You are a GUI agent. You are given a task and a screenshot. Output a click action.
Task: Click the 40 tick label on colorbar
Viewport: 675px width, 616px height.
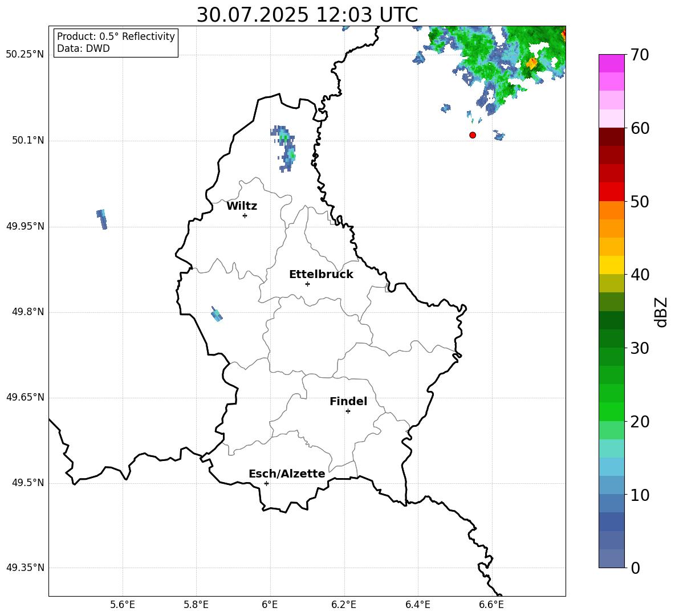[x=639, y=275]
